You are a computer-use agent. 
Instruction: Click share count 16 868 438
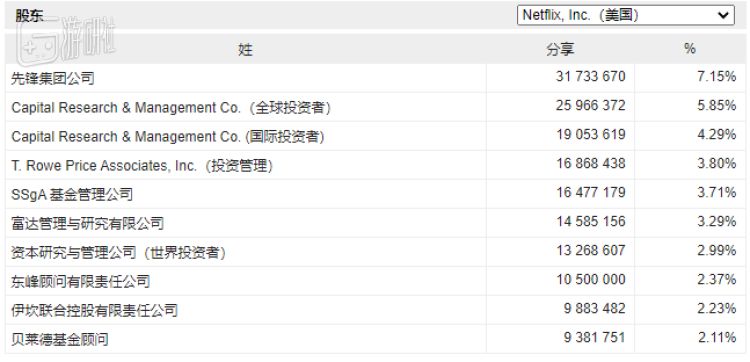coord(590,164)
